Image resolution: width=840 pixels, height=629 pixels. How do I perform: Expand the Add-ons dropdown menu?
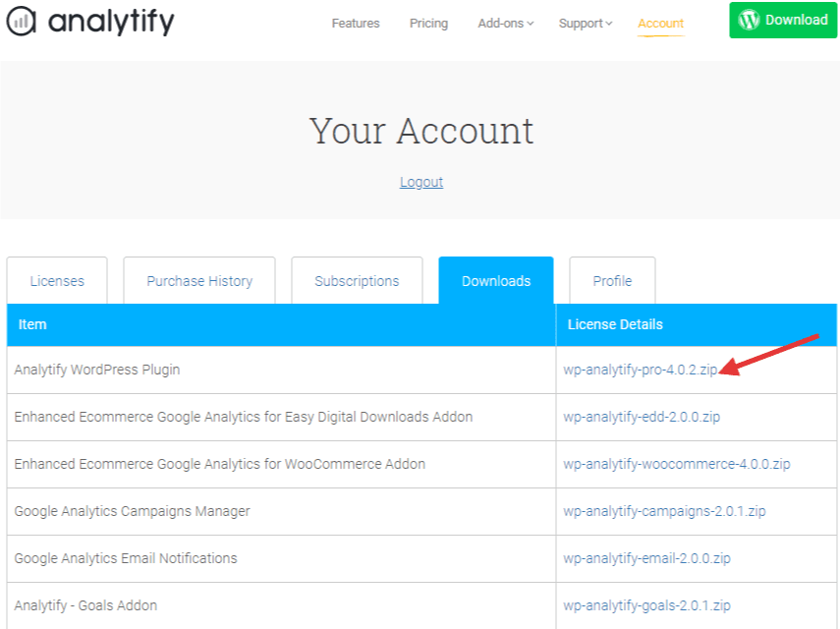tap(506, 24)
